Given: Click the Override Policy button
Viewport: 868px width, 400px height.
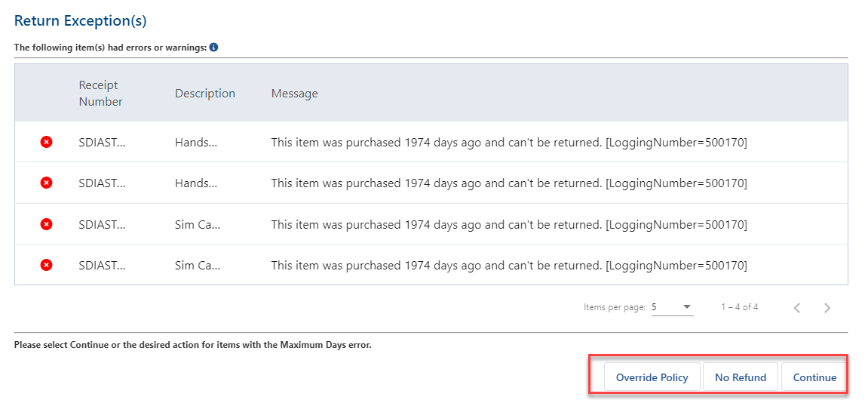Looking at the screenshot, I should point(652,377).
